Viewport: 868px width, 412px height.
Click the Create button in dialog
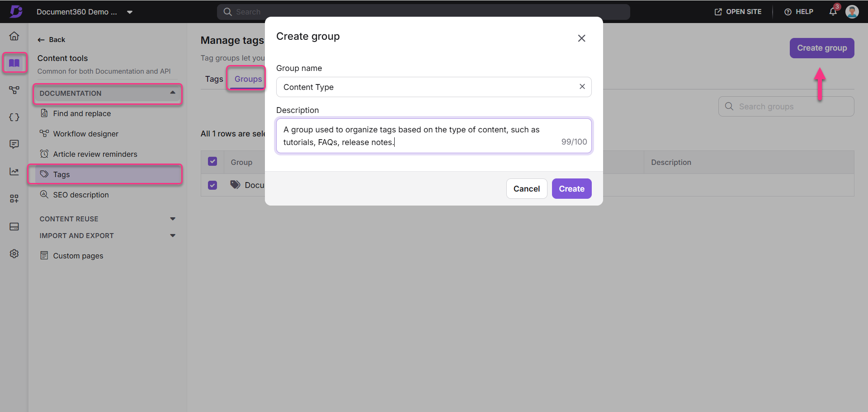[571, 189]
